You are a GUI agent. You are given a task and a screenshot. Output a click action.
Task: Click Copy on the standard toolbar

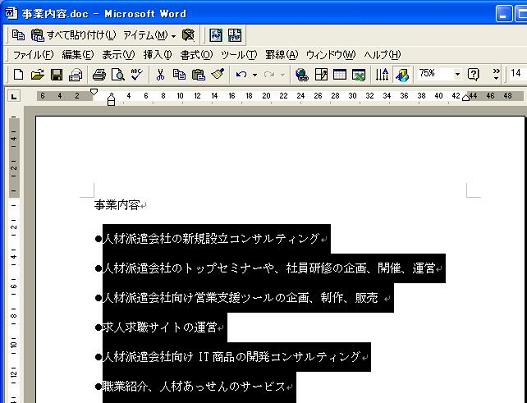coord(179,74)
